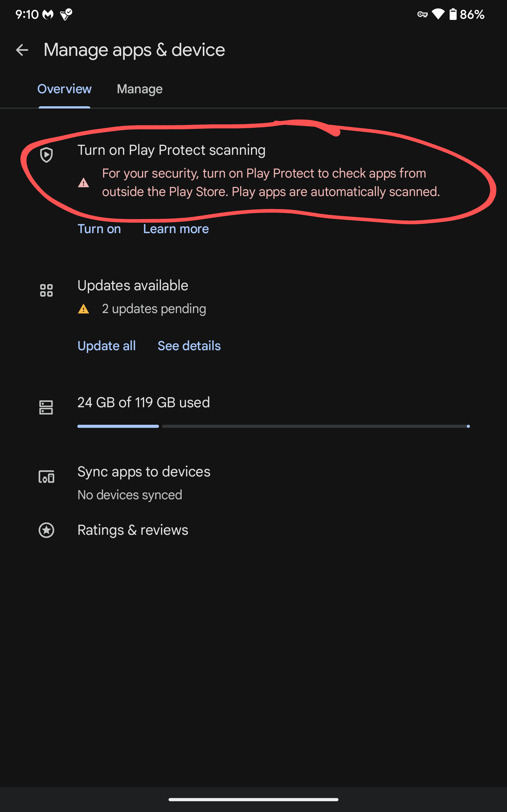Screen dimensions: 507x812
Task: See details of pending updates
Action: (x=189, y=346)
